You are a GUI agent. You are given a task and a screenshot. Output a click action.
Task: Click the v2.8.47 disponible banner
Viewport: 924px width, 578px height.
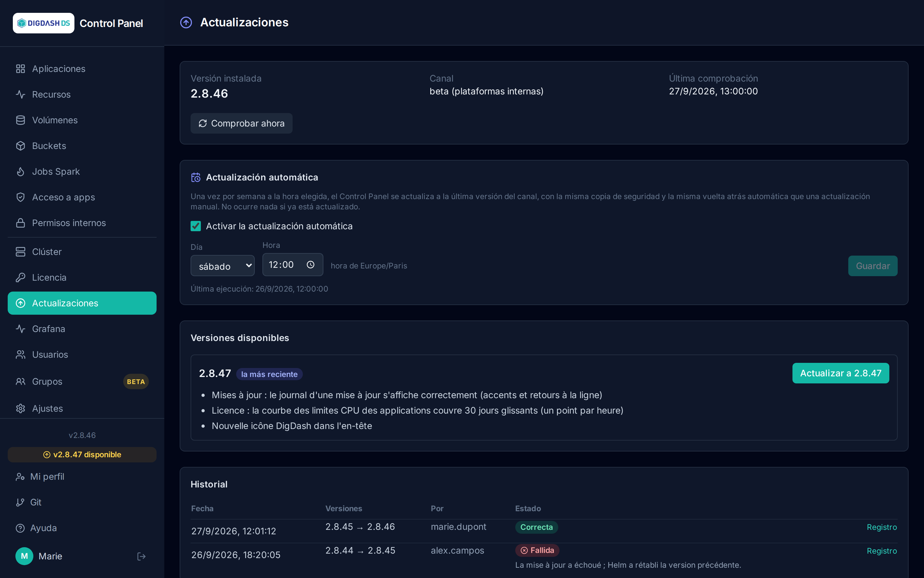(x=82, y=454)
